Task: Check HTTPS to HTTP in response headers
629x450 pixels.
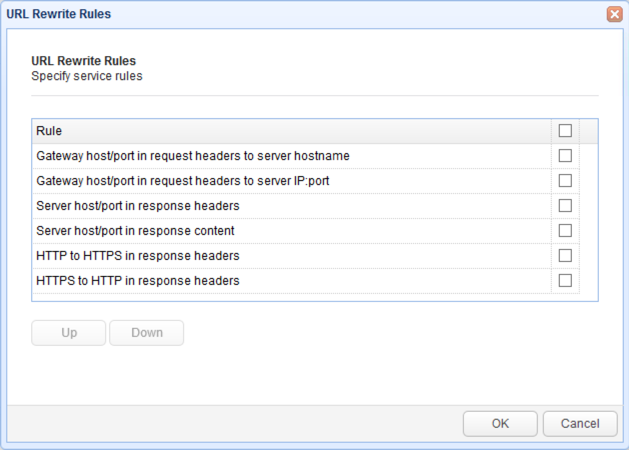Action: [565, 280]
